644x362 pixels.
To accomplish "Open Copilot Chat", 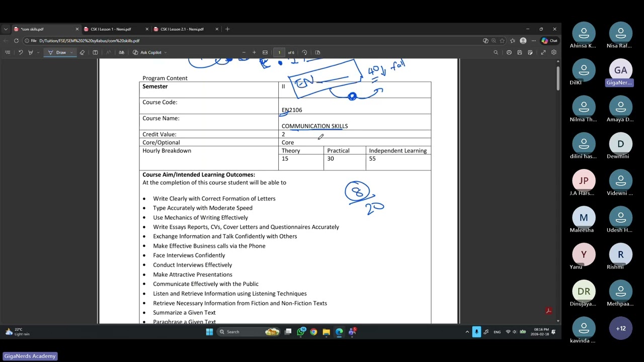I will [549, 41].
